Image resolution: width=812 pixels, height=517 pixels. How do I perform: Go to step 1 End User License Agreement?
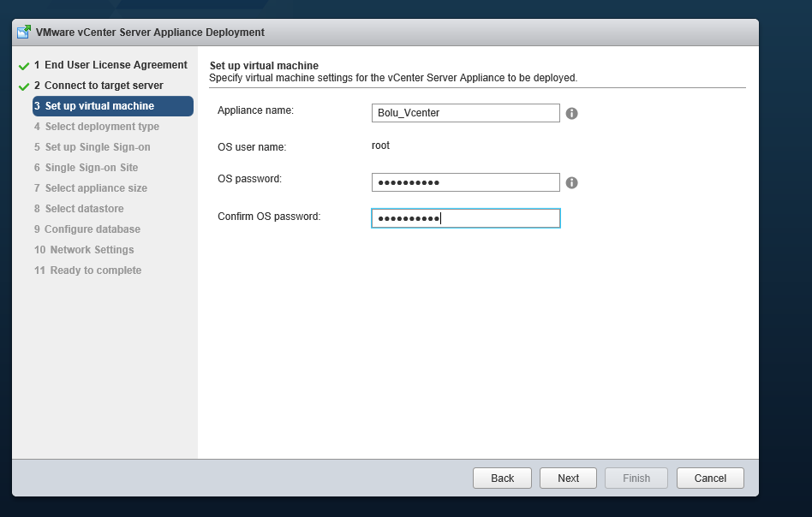pyautogui.click(x=110, y=65)
